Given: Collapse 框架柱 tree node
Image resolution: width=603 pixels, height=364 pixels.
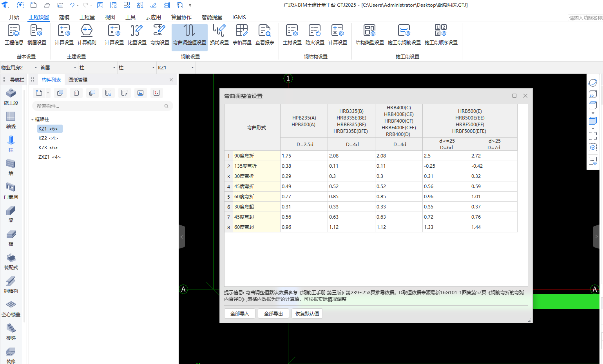Looking at the screenshot, I should pos(32,120).
